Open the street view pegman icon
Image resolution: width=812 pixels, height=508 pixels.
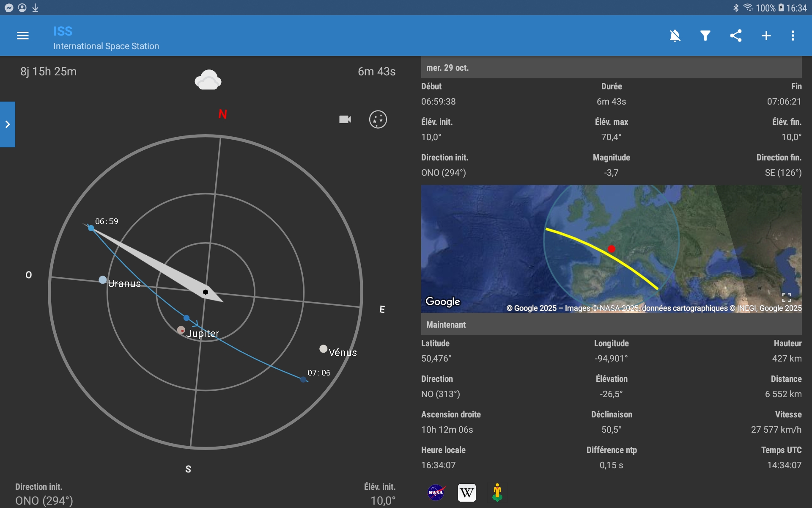(x=497, y=492)
